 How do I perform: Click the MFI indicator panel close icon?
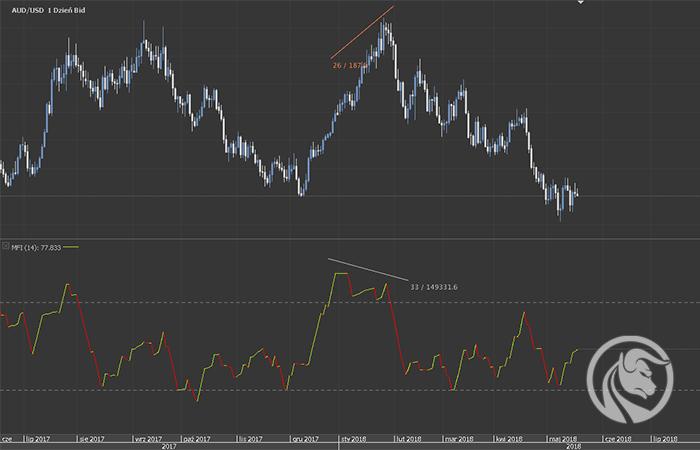pos(5,246)
